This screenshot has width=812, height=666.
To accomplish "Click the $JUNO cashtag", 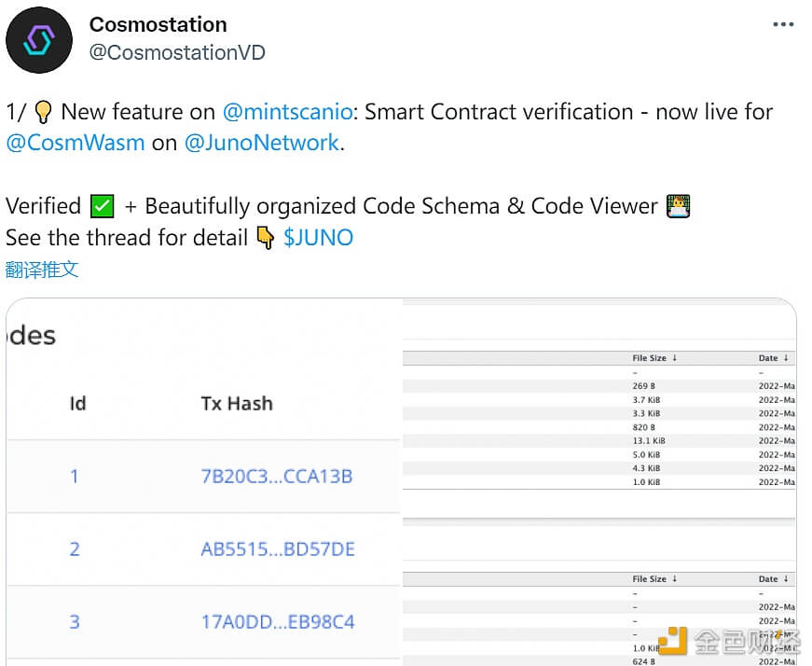I will tap(319, 238).
